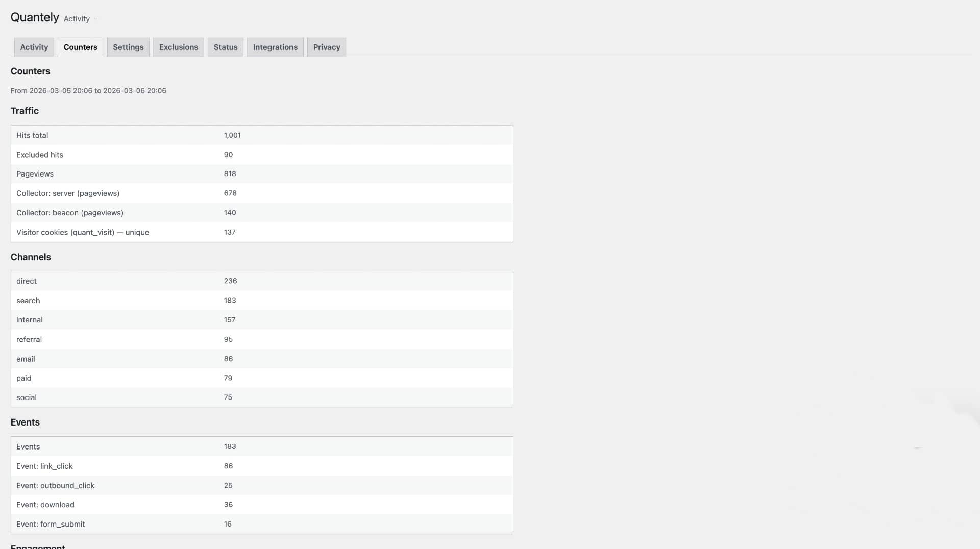Click the Traffic section heading

point(24,111)
